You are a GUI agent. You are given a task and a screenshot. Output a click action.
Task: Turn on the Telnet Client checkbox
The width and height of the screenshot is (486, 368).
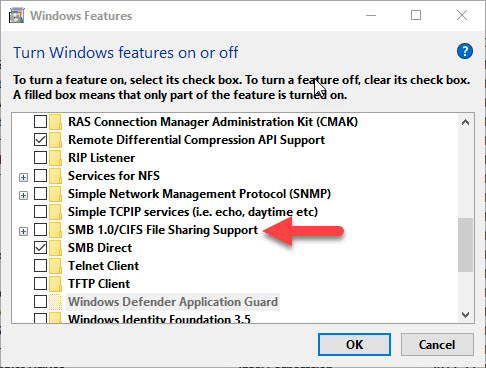point(40,266)
